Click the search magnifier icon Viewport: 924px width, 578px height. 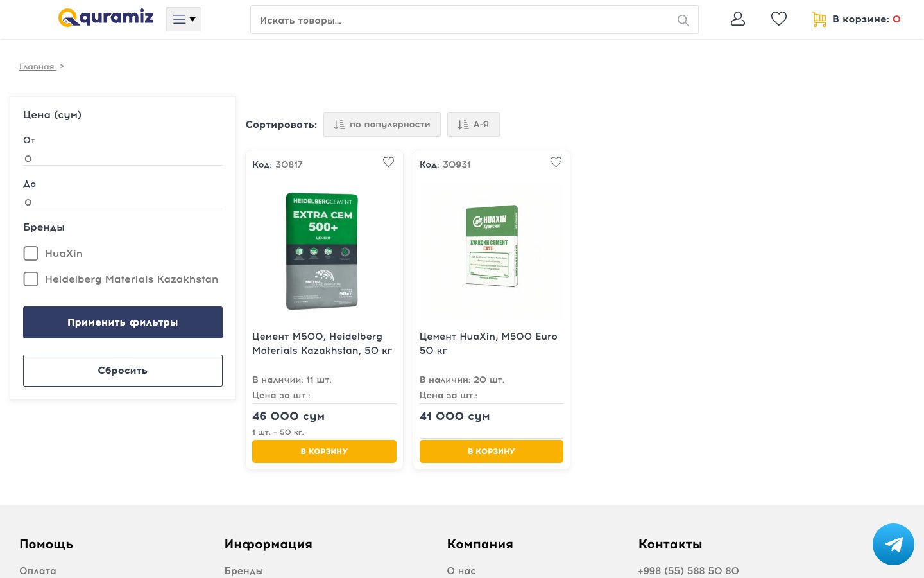[x=683, y=21]
